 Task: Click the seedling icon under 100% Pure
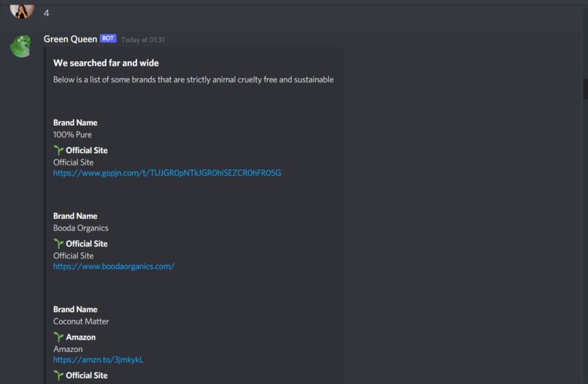[x=58, y=150]
